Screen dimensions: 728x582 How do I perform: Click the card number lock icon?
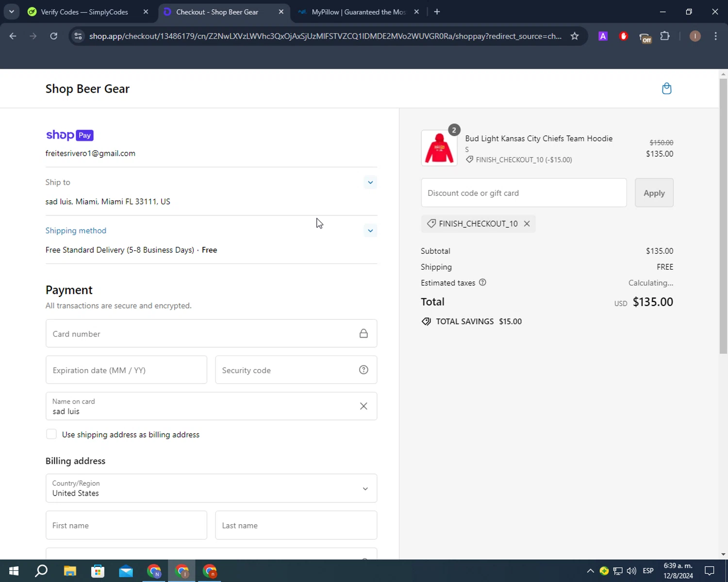point(364,334)
